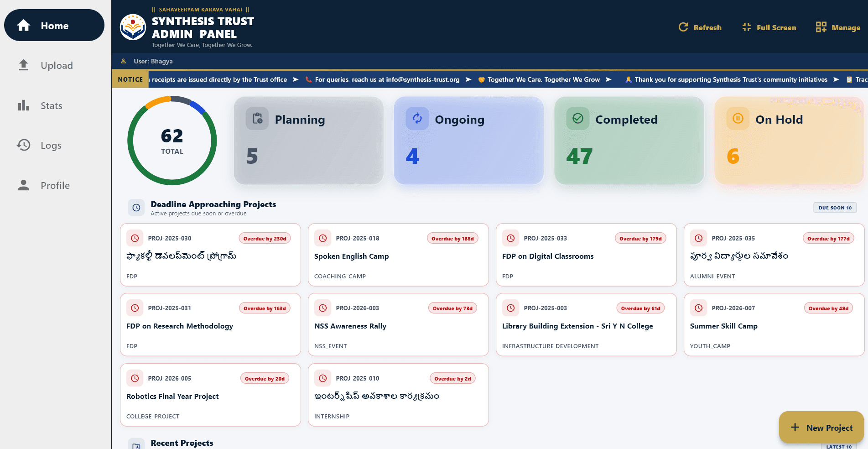
Task: Click the ALUMNI_EVENT category label
Action: coord(712,276)
